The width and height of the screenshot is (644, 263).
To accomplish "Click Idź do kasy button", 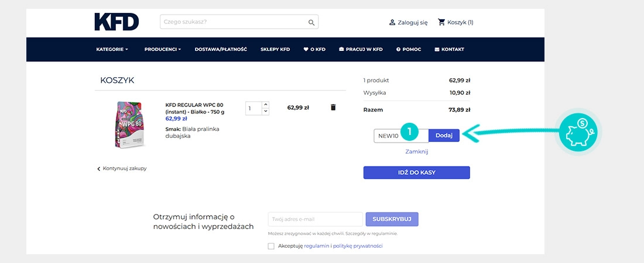I will click(416, 173).
